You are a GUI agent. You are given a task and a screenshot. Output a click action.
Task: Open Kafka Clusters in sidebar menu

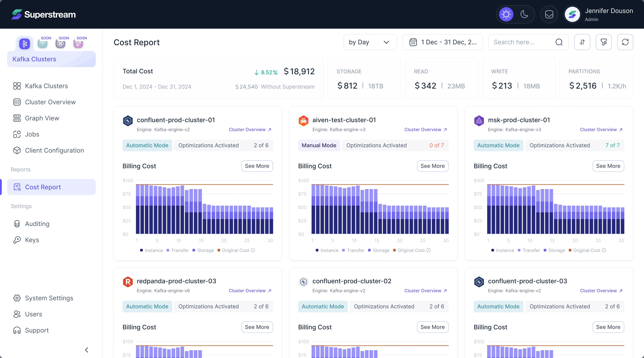51,86
